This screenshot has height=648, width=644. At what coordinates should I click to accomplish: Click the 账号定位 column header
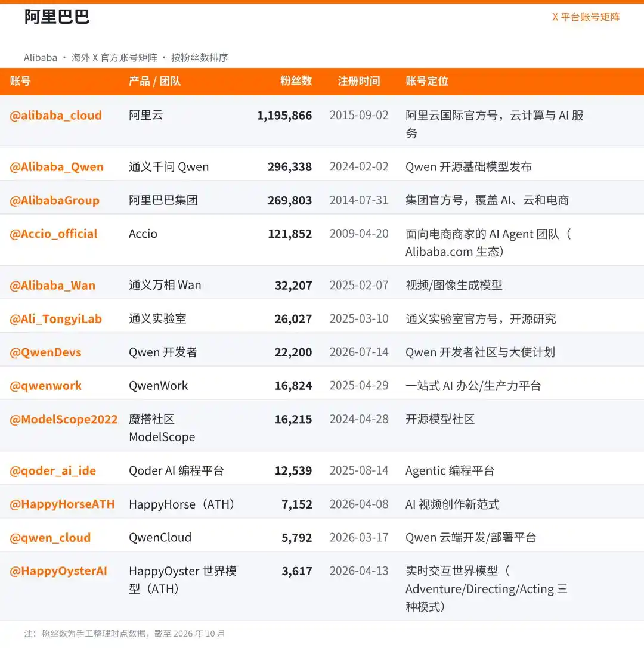[x=427, y=81]
